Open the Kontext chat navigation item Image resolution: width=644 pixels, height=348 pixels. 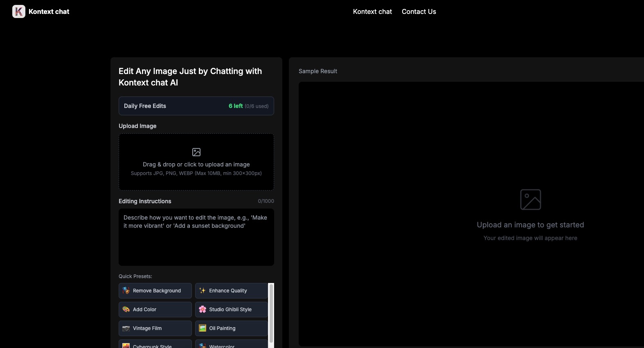click(372, 11)
